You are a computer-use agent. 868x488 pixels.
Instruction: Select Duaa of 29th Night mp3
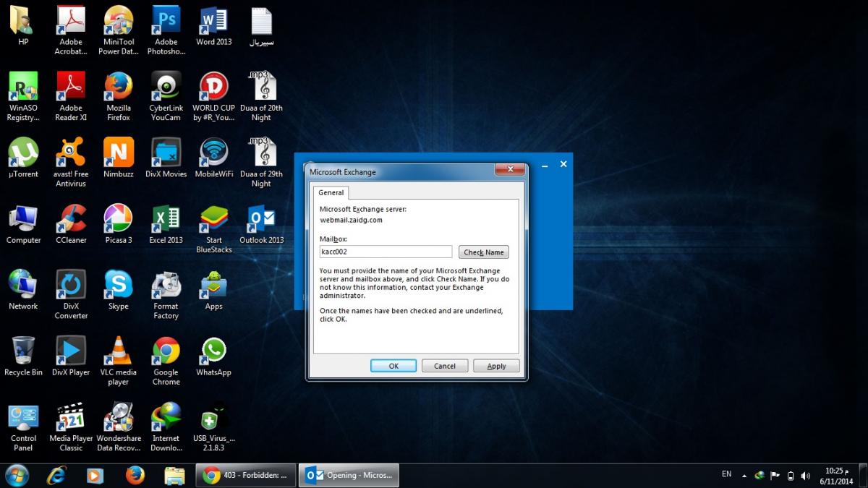(262, 163)
